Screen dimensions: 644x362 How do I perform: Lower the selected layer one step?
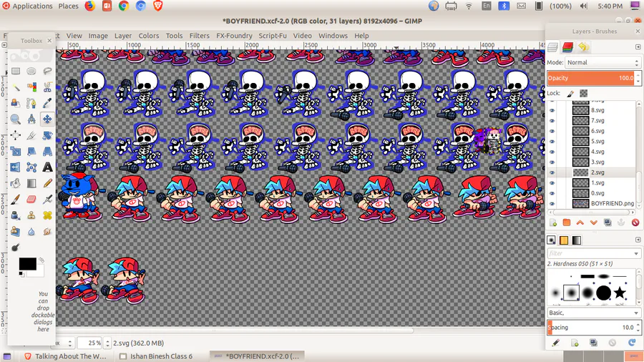click(593, 222)
